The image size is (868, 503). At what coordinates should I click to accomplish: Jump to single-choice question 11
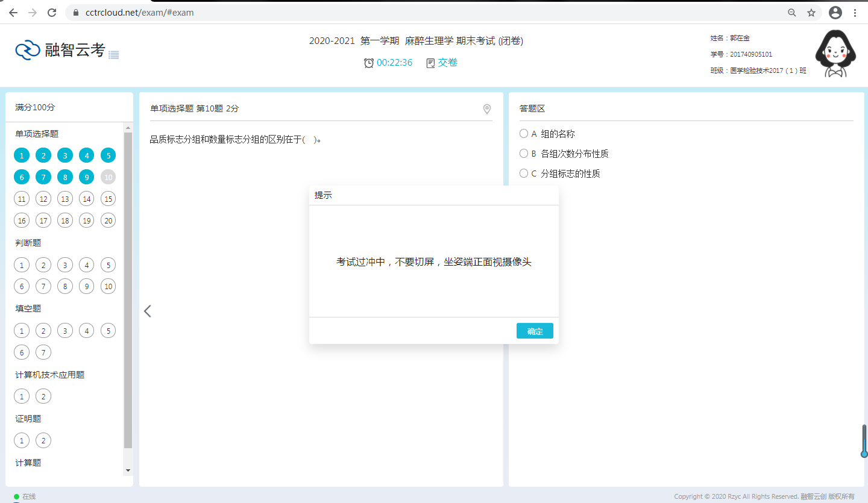coord(22,199)
